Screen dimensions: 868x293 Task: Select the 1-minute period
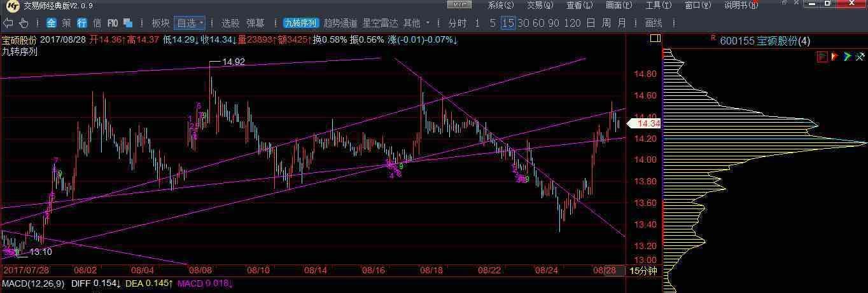pyautogui.click(x=478, y=23)
